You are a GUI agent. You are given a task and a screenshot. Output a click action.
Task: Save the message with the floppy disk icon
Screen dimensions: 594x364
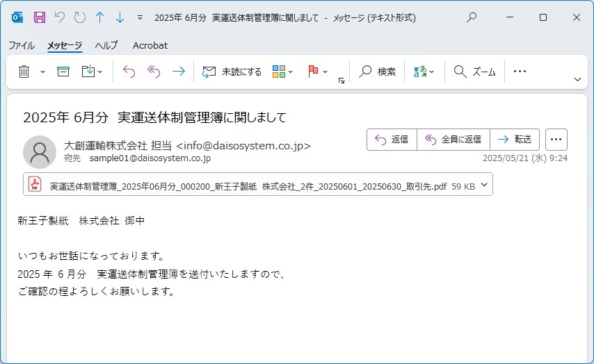coord(40,17)
